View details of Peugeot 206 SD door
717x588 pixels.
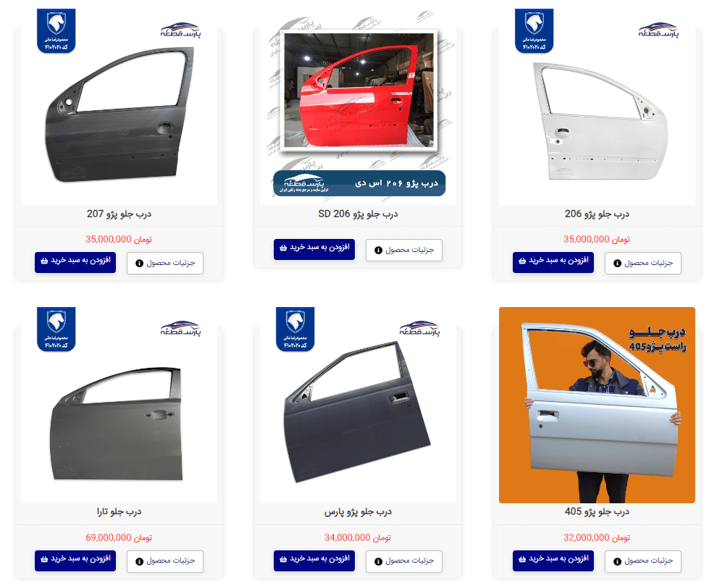pyautogui.click(x=404, y=250)
